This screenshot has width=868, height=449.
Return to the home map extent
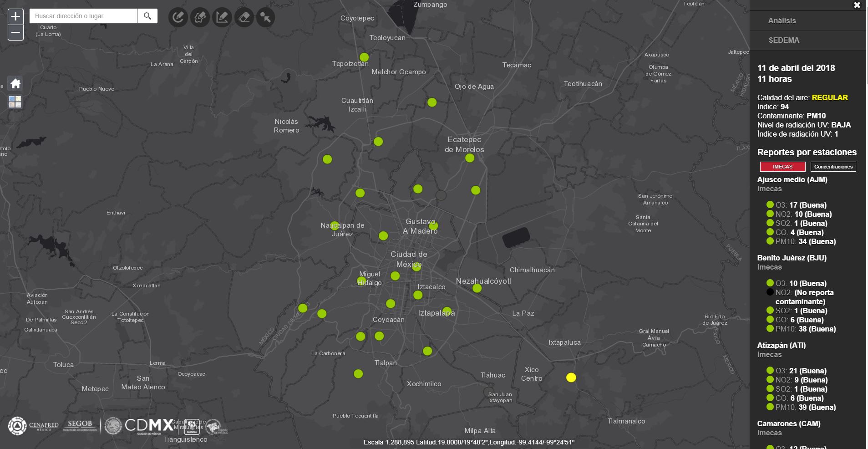tap(15, 83)
